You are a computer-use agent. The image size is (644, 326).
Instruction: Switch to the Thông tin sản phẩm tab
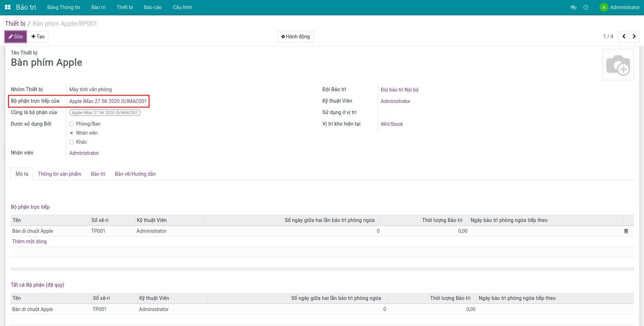click(60, 174)
